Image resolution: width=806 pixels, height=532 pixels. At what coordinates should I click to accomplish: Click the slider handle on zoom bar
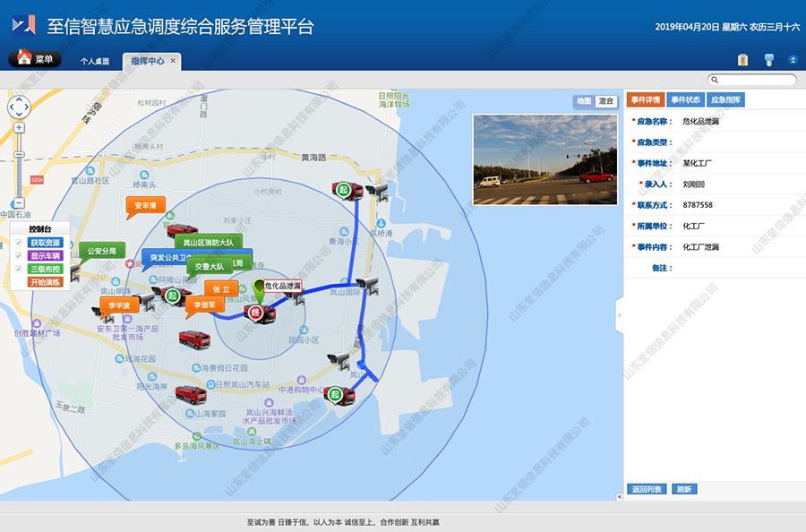(x=19, y=154)
